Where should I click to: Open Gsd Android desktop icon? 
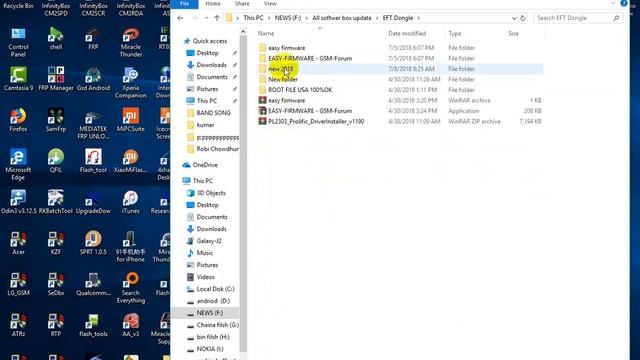pos(93,80)
